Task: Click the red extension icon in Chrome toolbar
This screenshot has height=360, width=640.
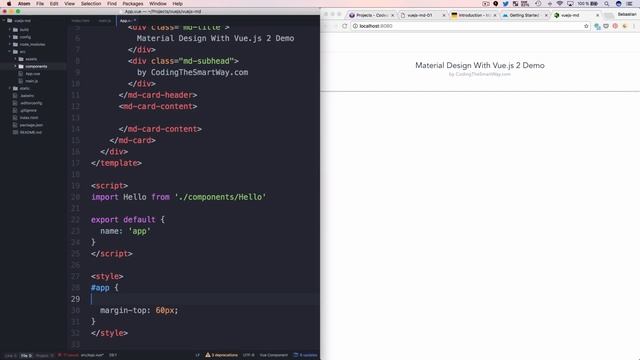Action: coord(615,26)
